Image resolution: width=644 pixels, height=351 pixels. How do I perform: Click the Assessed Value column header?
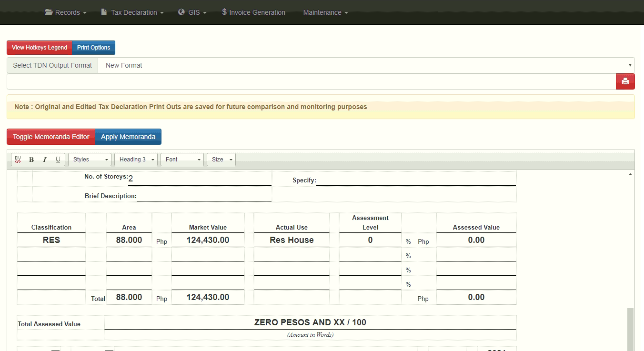pyautogui.click(x=476, y=227)
